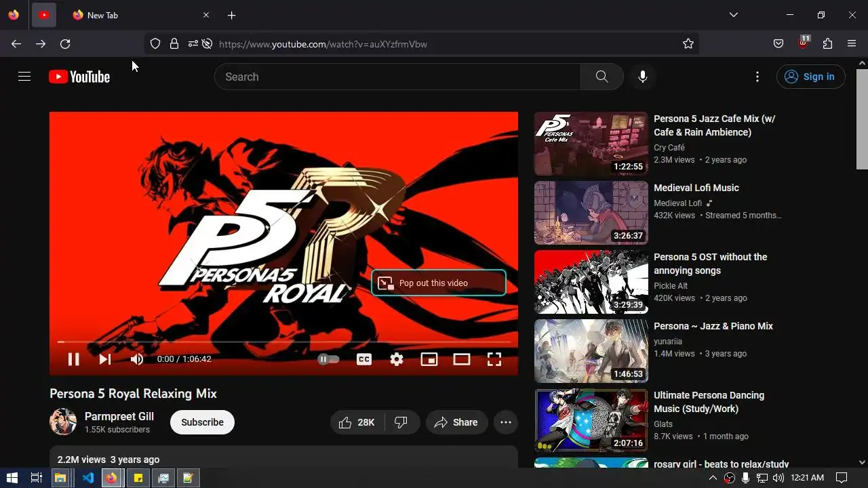Screen dimensions: 868x488
Task: Sign in to YouTube
Action: tap(811, 77)
